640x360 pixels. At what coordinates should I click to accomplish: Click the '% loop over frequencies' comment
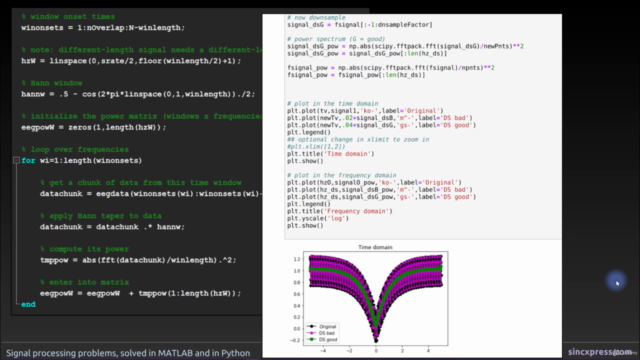[75, 149]
